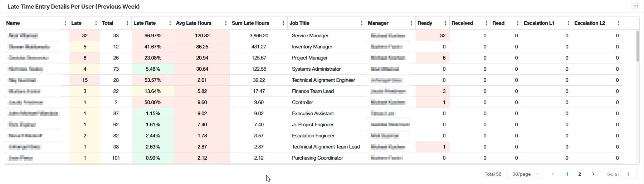This screenshot has height=184, width=644.
Task: Click the next page arrow
Action: click(x=593, y=174)
